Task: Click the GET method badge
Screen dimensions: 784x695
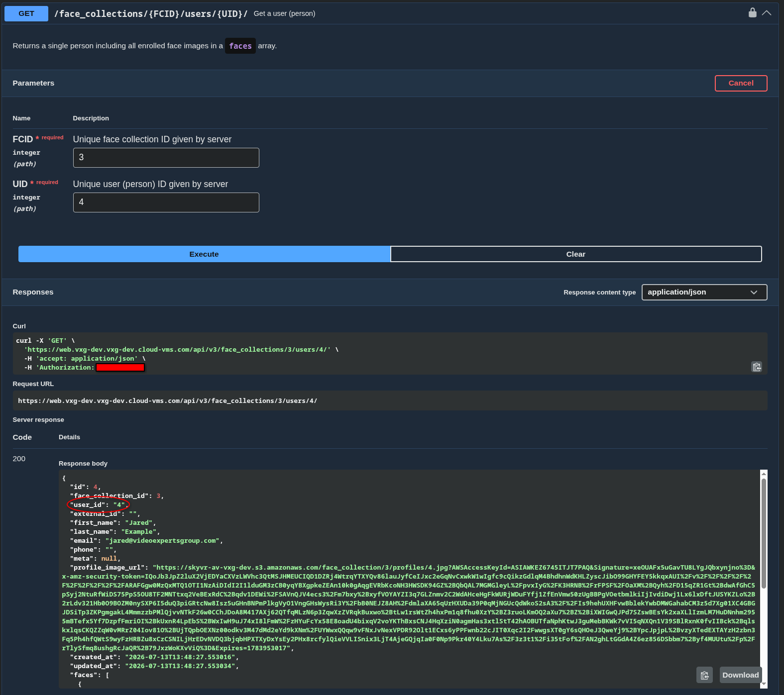Action: (26, 13)
